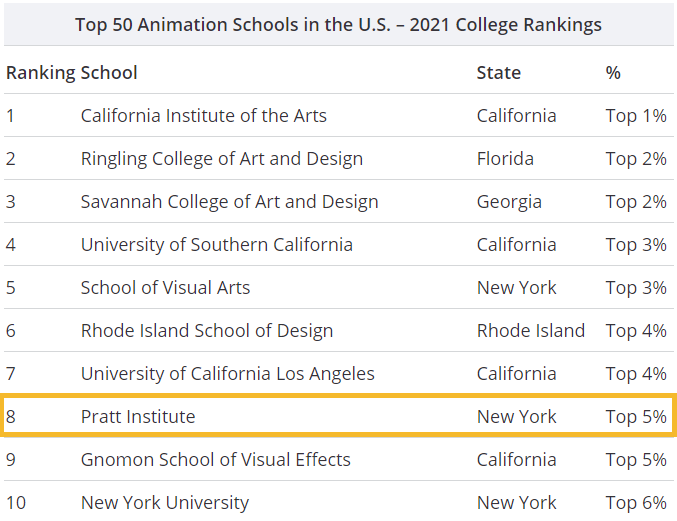Open Ringling College of Art and Design

coord(221,159)
